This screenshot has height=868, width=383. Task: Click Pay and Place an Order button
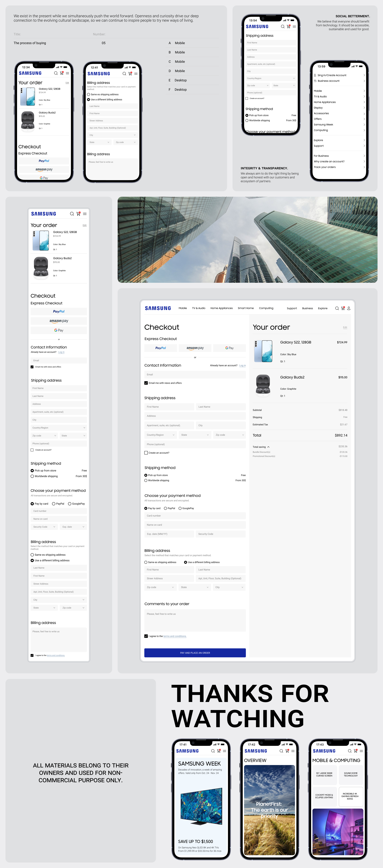pos(195,653)
